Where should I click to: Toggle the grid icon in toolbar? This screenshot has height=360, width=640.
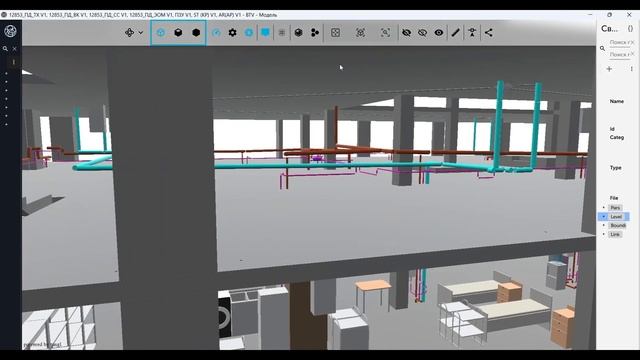point(282,33)
